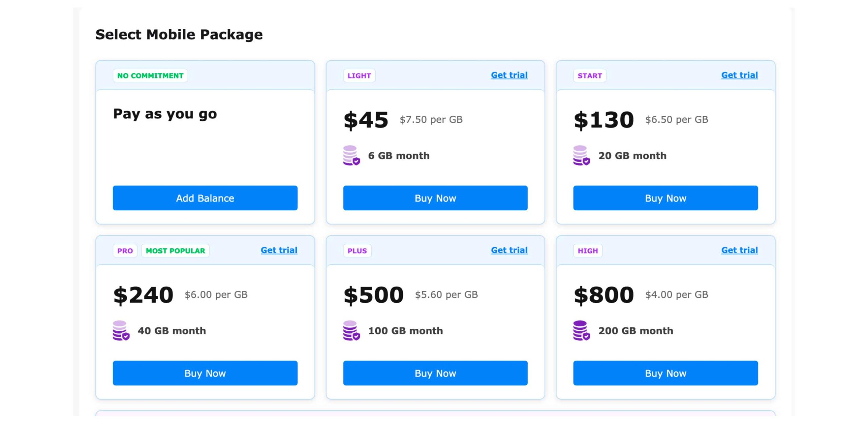Click the Pay as you go heading
This screenshot has width=868, height=424.
click(x=165, y=114)
